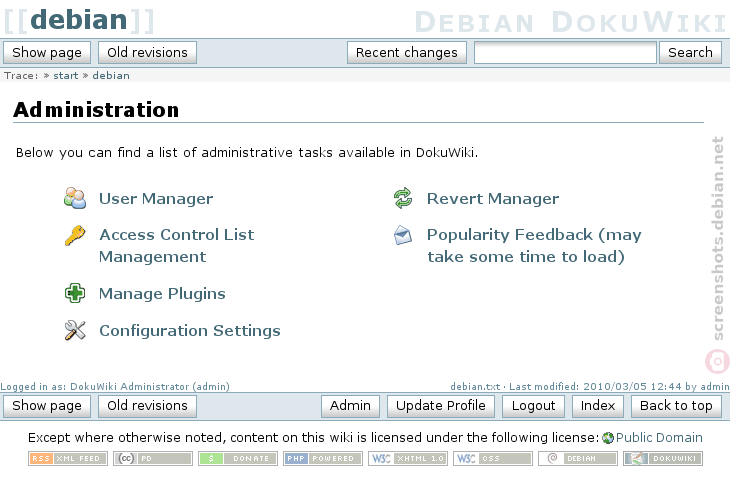The width and height of the screenshot is (730, 499).
Task: Click the Revert Manager green arrows icon
Action: (403, 198)
